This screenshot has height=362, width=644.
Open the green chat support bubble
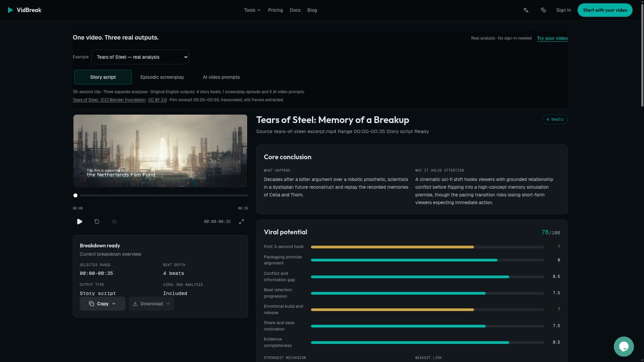[623, 346]
